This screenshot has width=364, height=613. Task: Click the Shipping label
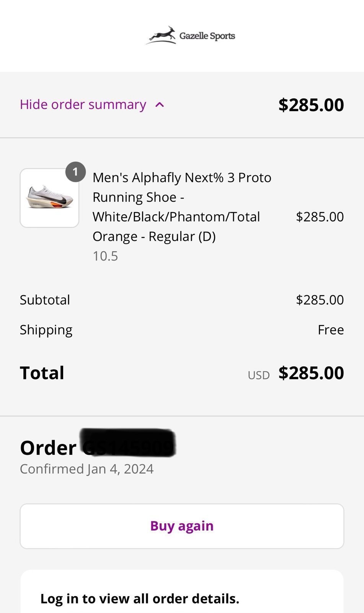pyautogui.click(x=46, y=330)
